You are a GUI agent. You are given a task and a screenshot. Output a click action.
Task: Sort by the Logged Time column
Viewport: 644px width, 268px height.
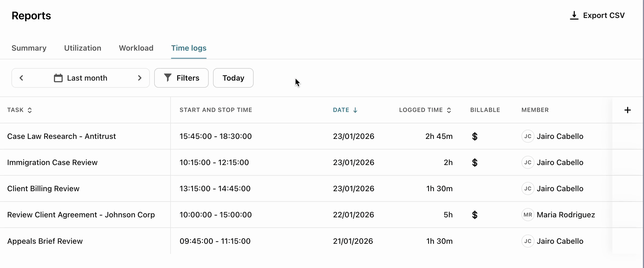tap(425, 110)
